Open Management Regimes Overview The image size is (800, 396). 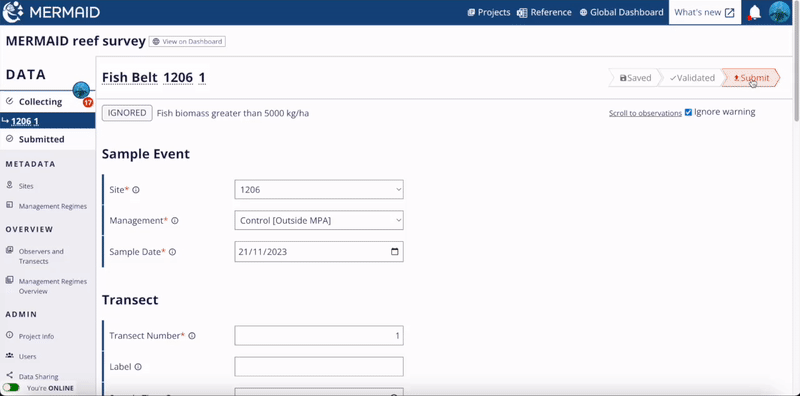click(53, 286)
